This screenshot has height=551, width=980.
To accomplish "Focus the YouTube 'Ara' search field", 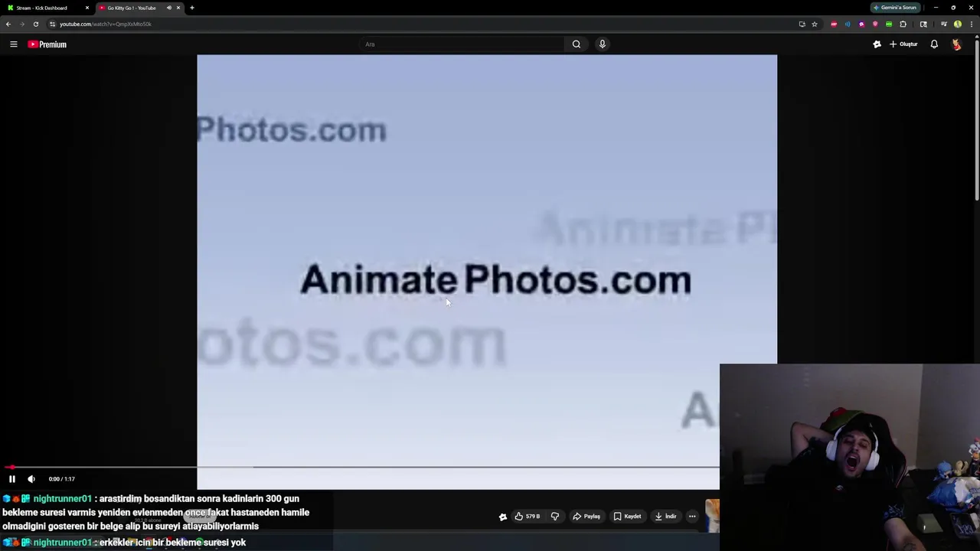I will (463, 44).
